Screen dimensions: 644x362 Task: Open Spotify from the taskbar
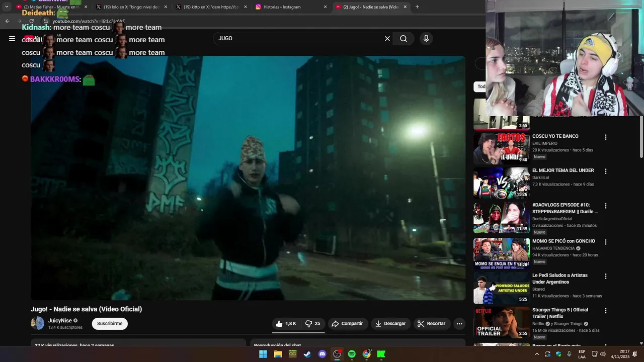(x=352, y=354)
